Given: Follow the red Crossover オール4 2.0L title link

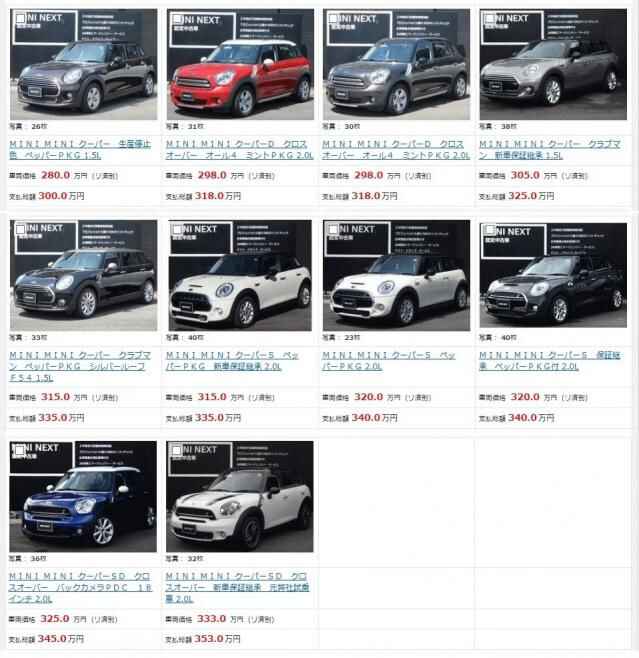Looking at the screenshot, I should [x=240, y=150].
